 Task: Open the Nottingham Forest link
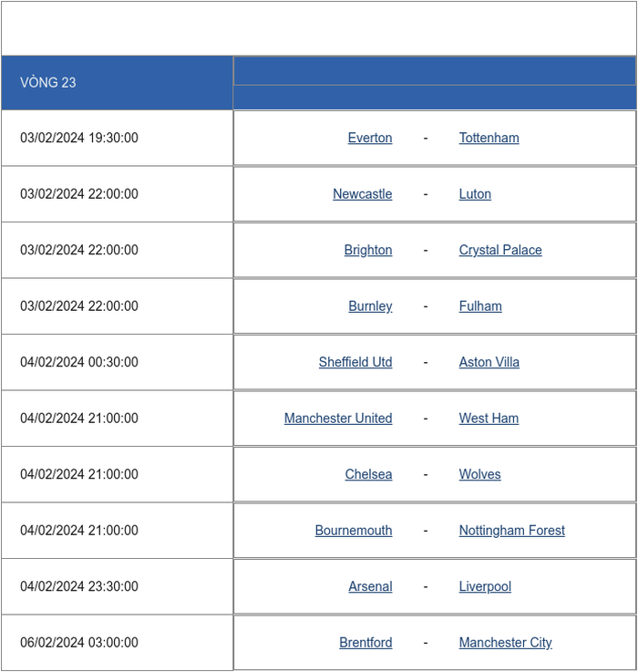coord(511,531)
